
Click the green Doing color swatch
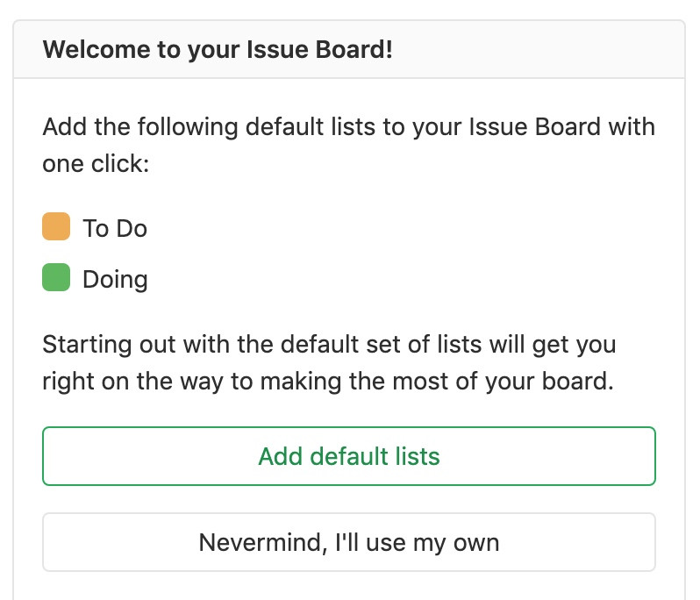(56, 278)
